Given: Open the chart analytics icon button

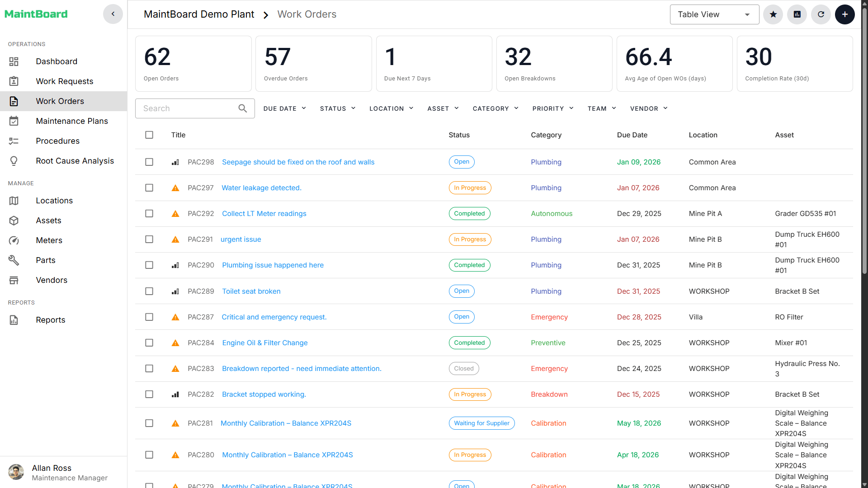Looking at the screenshot, I should pyautogui.click(x=797, y=14).
